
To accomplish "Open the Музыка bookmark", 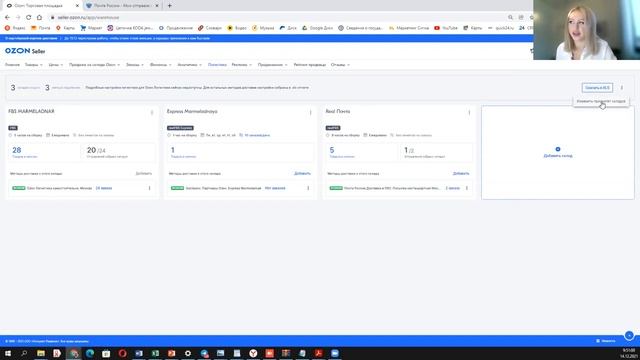I will (263, 28).
